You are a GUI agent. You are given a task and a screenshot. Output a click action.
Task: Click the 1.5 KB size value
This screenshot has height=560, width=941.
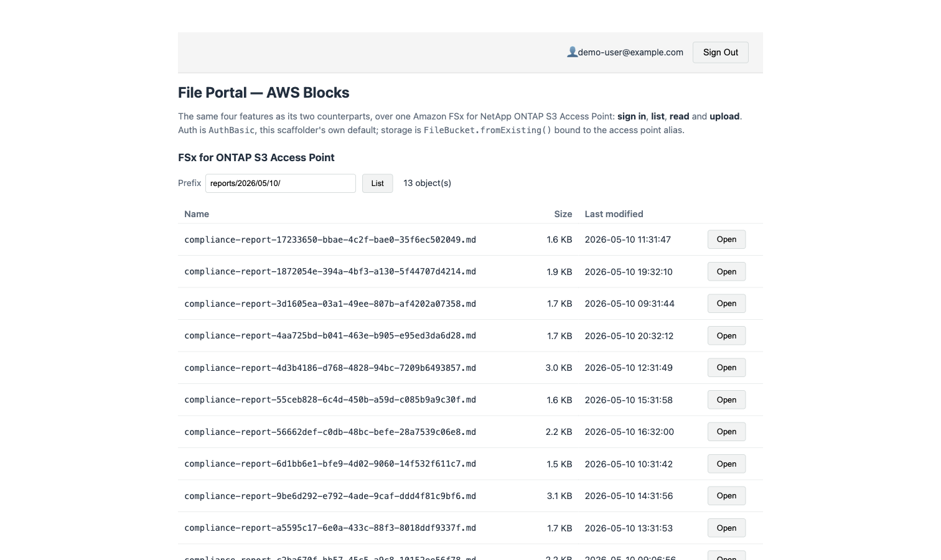click(x=559, y=464)
